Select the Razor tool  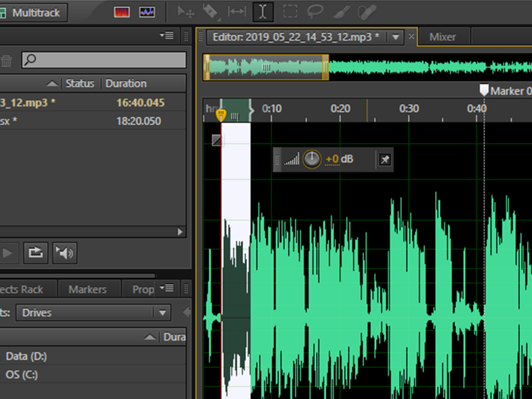(211, 12)
